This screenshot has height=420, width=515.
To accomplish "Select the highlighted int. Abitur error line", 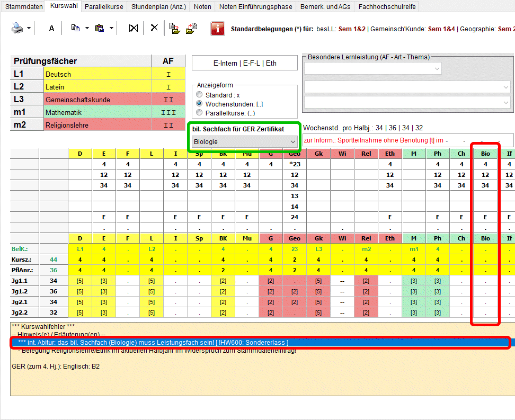I will tap(260, 343).
